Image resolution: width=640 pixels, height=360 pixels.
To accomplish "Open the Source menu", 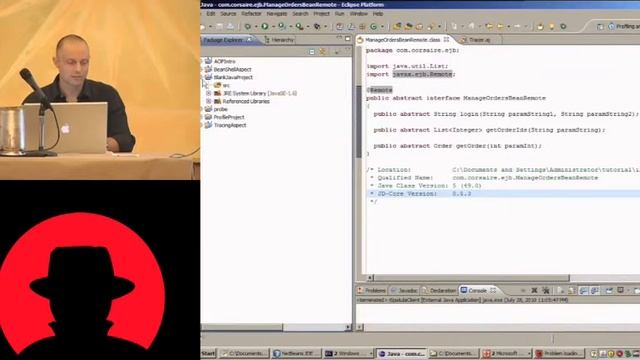I will click(228, 13).
